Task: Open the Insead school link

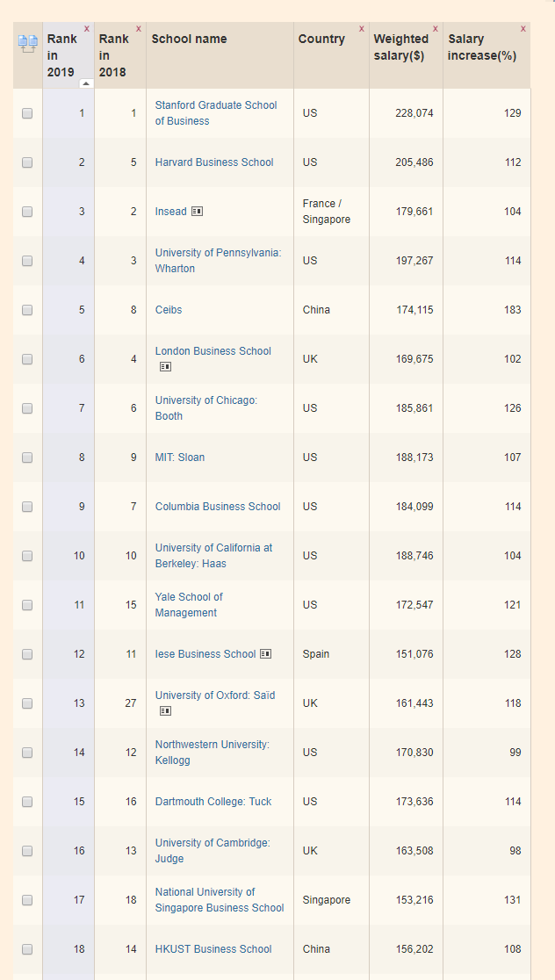Action: click(x=170, y=212)
